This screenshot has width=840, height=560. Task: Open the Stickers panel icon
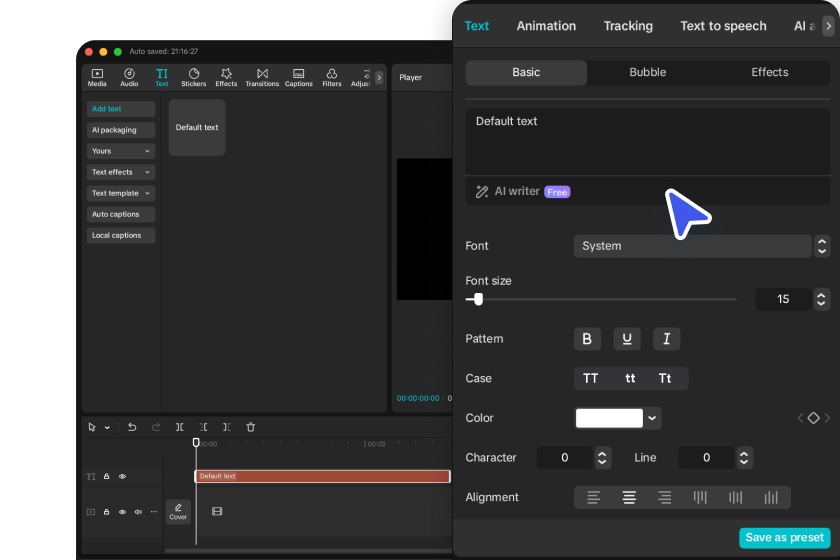pyautogui.click(x=193, y=77)
